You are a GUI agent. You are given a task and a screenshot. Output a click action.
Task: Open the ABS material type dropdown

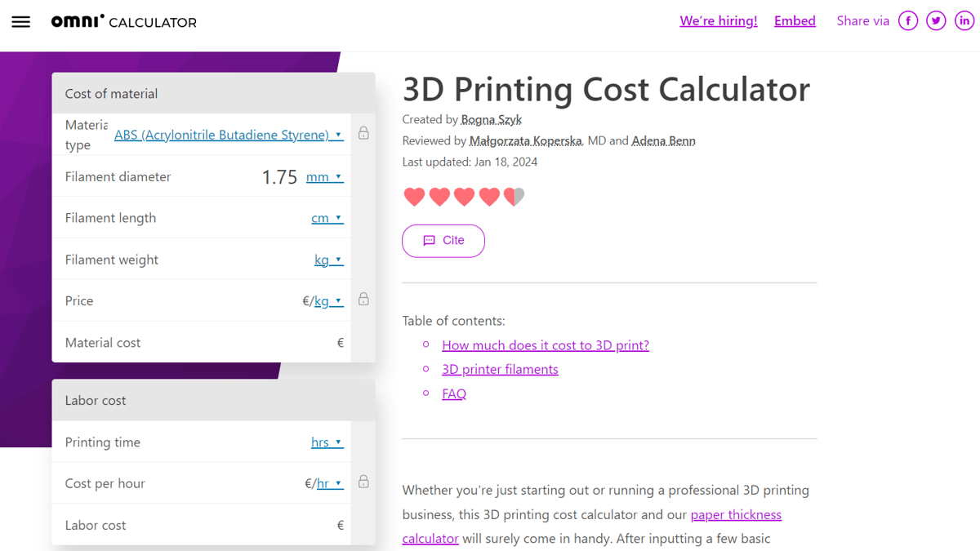pyautogui.click(x=229, y=134)
